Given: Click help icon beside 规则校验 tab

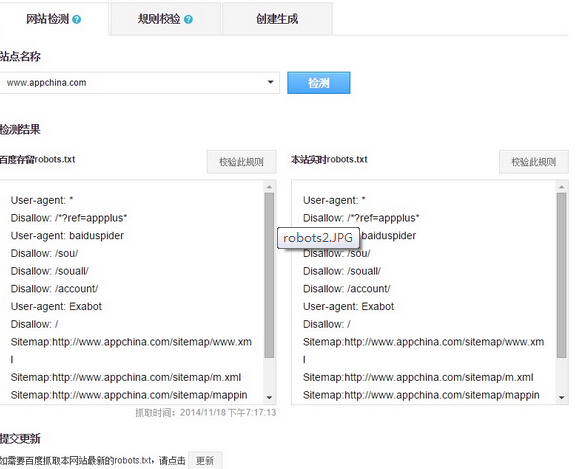Looking at the screenshot, I should [x=188, y=19].
